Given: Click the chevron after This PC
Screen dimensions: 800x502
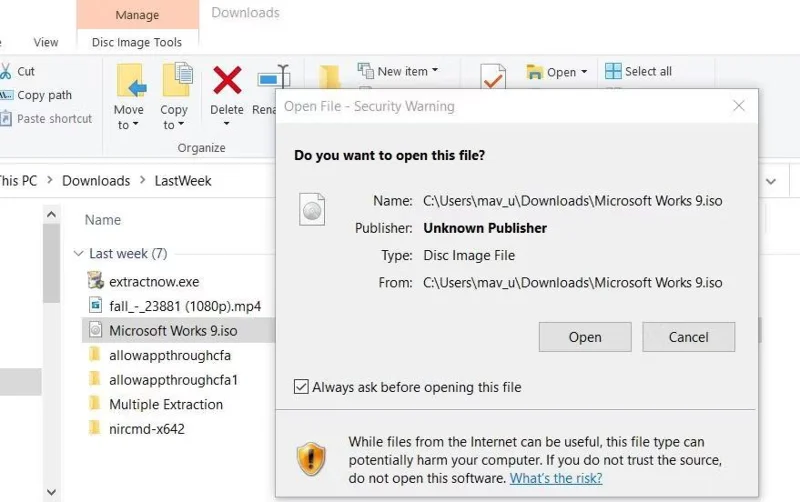Looking at the screenshot, I should pyautogui.click(x=49, y=180).
